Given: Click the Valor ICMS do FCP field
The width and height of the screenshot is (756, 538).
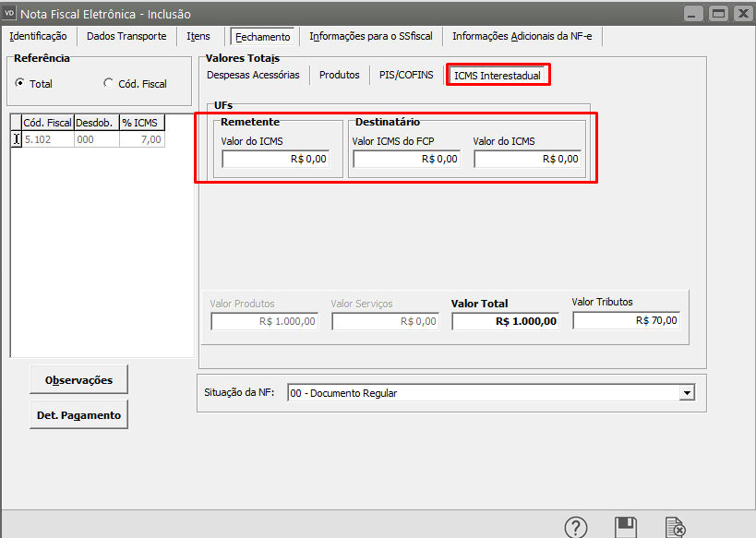Looking at the screenshot, I should click(406, 159).
